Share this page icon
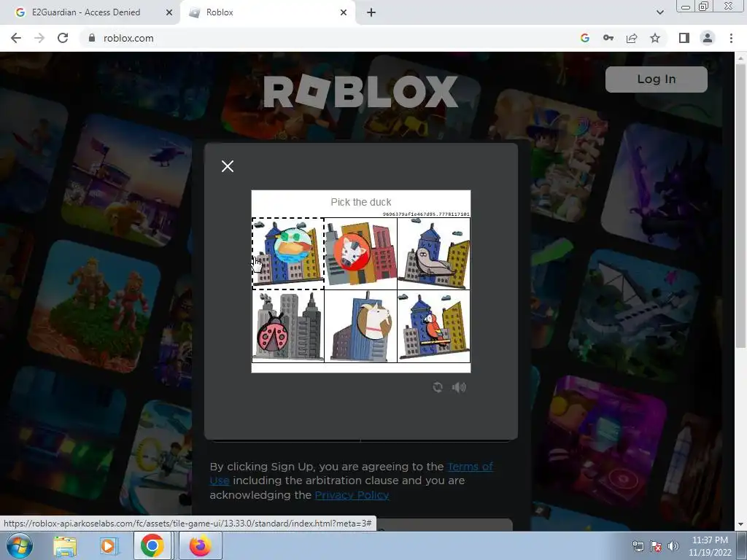Screen dimensions: 747x560 pos(632,38)
